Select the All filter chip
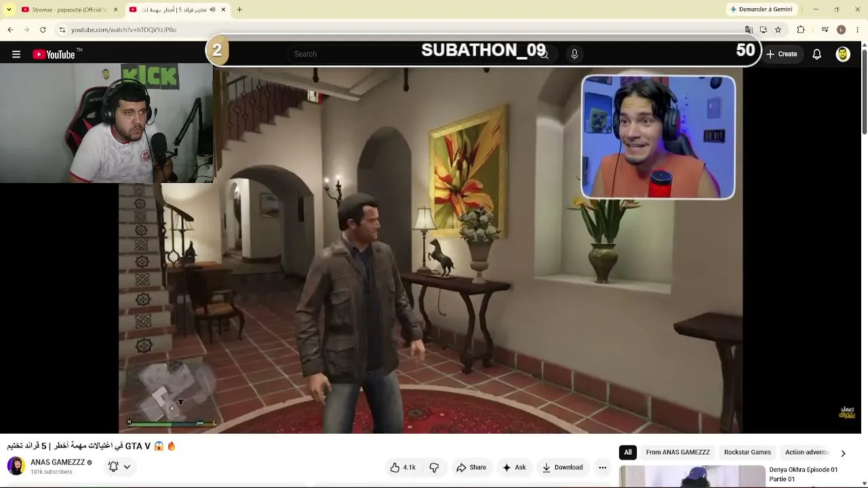The height and width of the screenshot is (488, 868). tap(628, 452)
